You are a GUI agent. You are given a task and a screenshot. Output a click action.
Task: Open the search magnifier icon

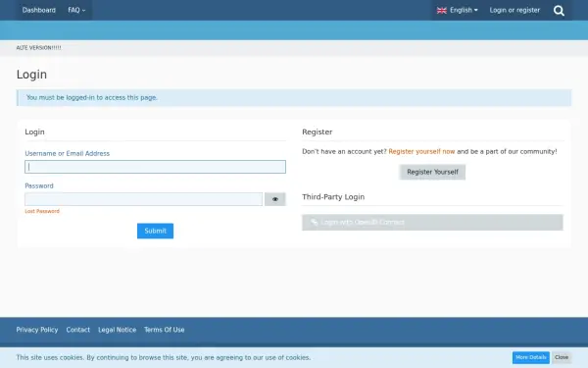tap(559, 11)
